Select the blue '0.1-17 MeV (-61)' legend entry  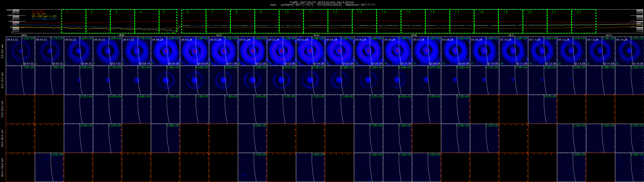coord(44,19)
